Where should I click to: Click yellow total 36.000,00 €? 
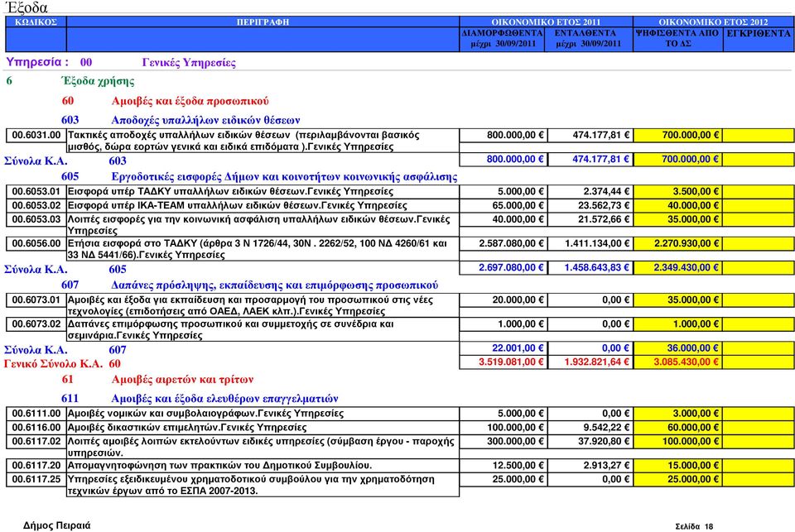pyautogui.click(x=678, y=348)
